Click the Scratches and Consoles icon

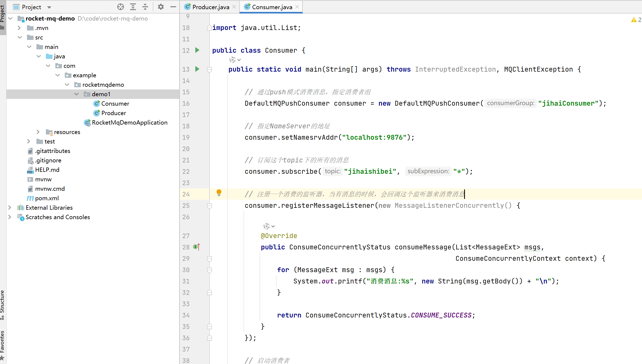(21, 217)
